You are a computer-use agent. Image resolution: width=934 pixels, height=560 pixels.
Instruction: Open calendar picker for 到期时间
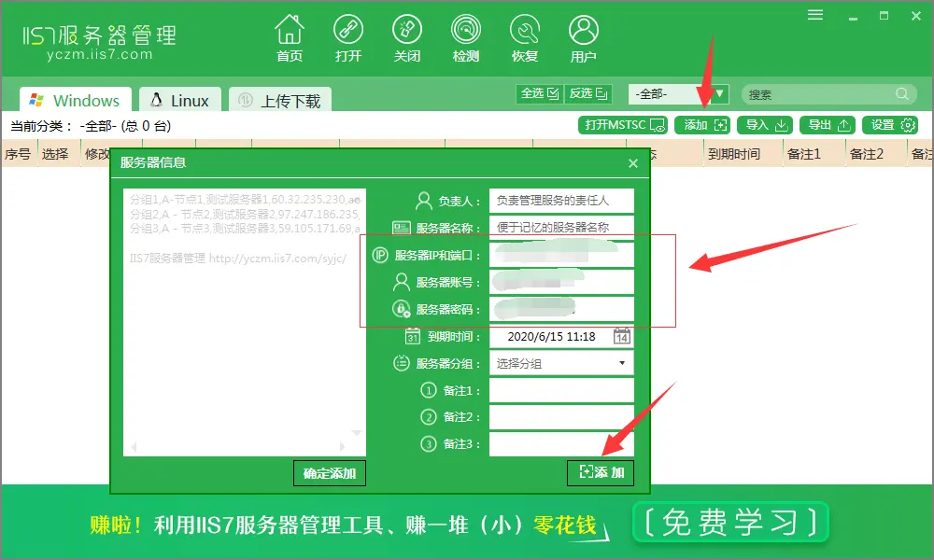[622, 337]
